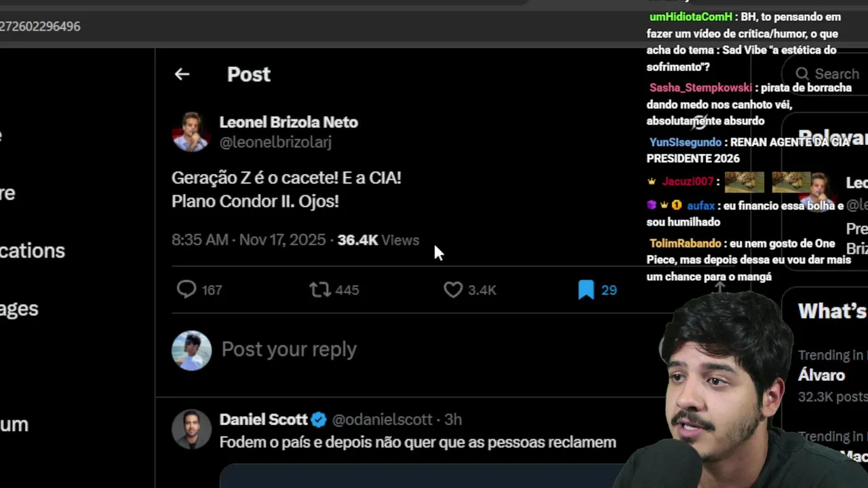Click the browser address bar URL
The height and width of the screenshot is (488, 868).
tap(40, 26)
